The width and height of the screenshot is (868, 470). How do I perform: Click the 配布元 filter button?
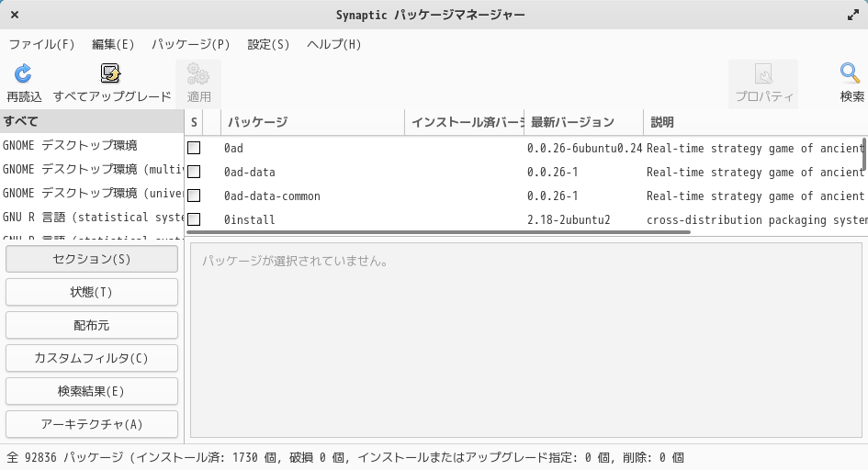[x=92, y=325]
